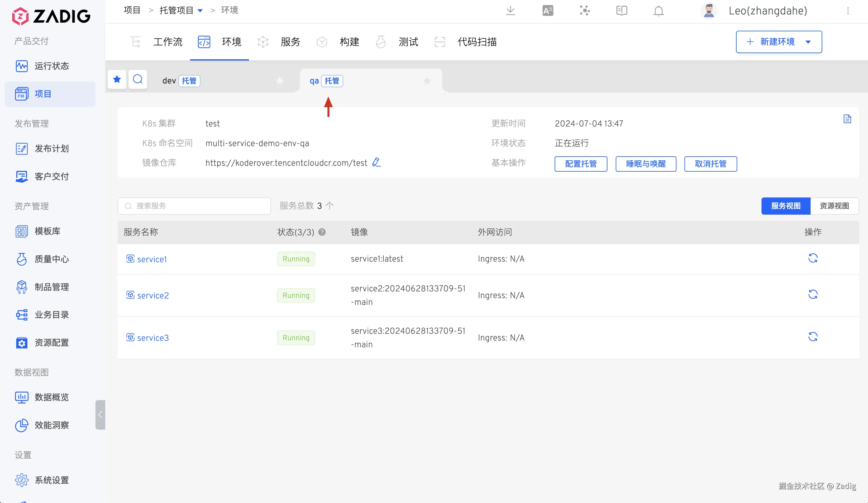Click the restart icon for service3
This screenshot has width=868, height=503.
click(x=812, y=337)
